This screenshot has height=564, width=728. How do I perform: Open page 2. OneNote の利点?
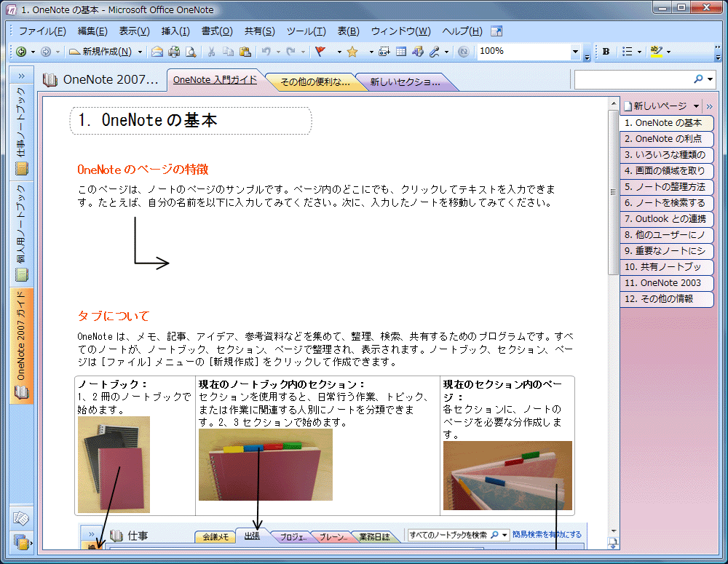pyautogui.click(x=666, y=139)
